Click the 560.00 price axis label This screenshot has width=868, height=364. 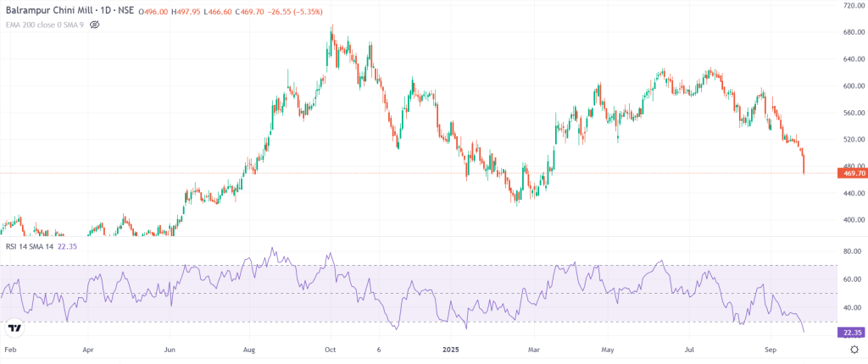[x=853, y=113]
